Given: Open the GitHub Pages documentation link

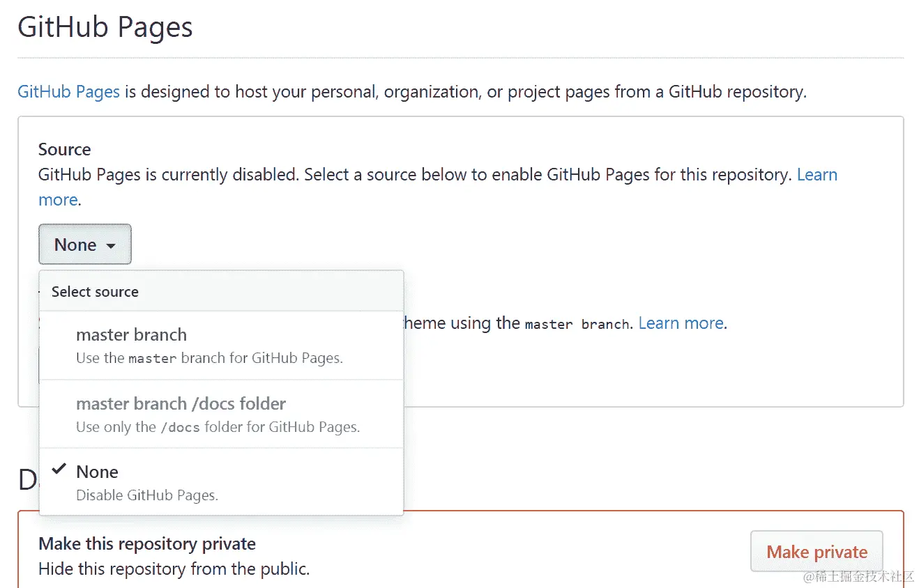Looking at the screenshot, I should coord(68,91).
